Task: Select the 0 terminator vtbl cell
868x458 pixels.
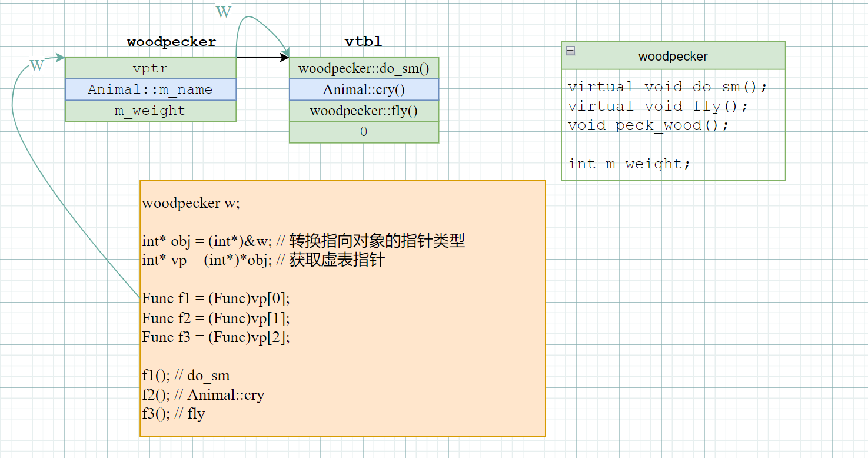Action: [364, 132]
